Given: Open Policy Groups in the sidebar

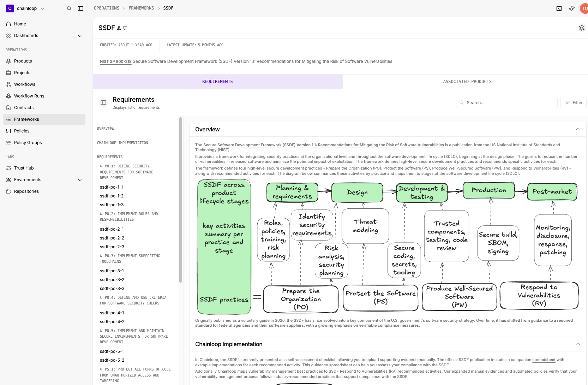Looking at the screenshot, I should [x=44, y=143].
